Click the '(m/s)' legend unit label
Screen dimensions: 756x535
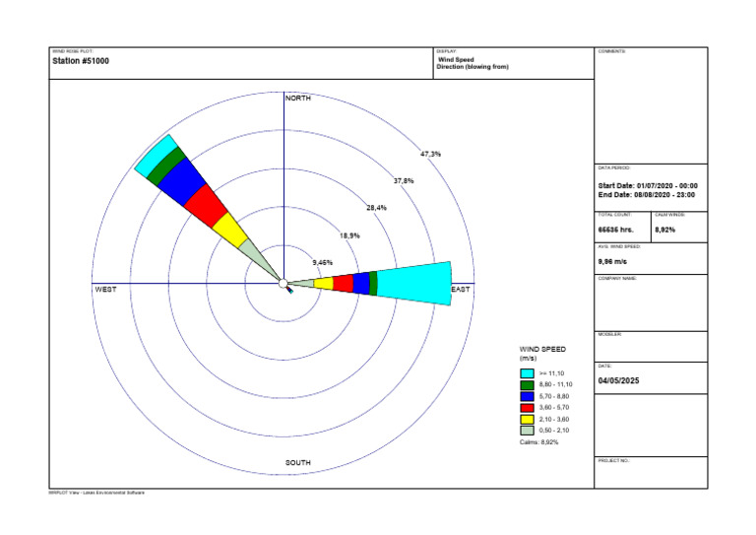click(528, 359)
